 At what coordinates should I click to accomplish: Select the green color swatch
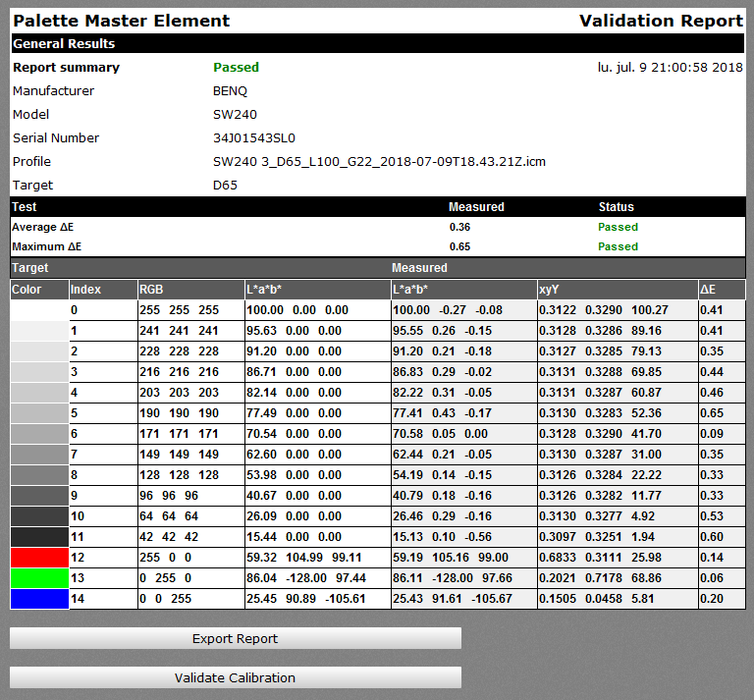pos(39,578)
